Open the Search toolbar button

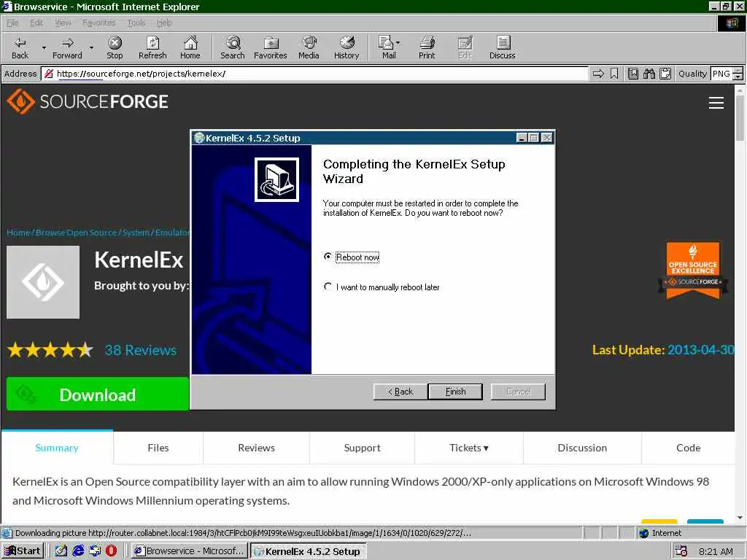(x=233, y=47)
